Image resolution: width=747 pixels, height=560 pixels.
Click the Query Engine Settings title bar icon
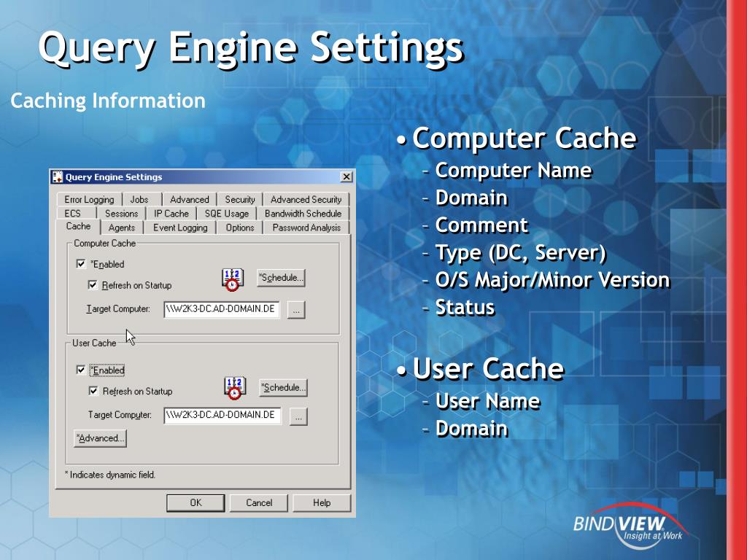(x=58, y=177)
